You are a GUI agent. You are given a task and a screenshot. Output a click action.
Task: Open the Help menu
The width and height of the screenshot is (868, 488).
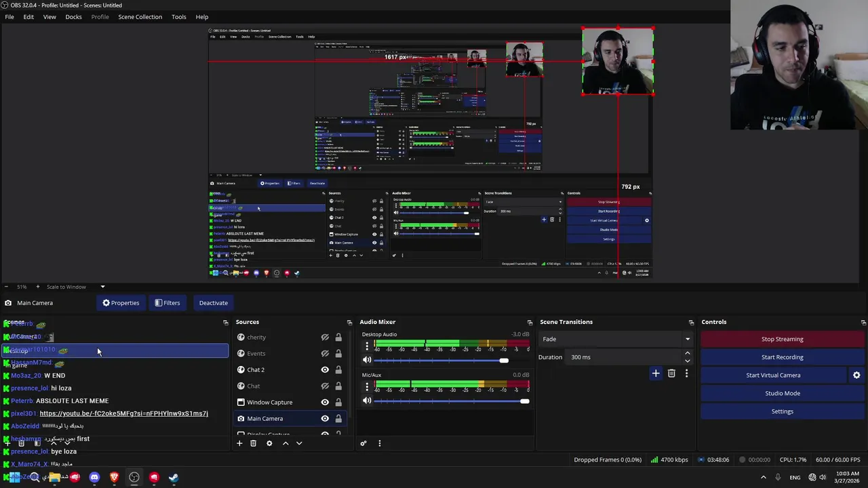point(202,17)
